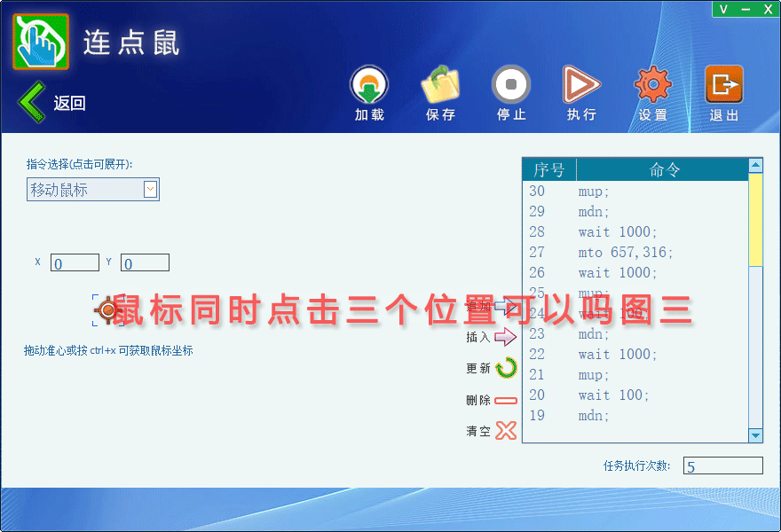Select row 27 mto 657,316;
The image size is (781, 532).
tap(635, 253)
